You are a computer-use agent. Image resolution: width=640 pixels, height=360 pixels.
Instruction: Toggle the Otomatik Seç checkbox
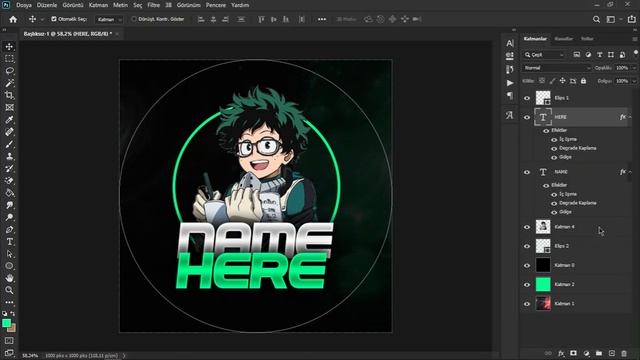click(x=53, y=19)
